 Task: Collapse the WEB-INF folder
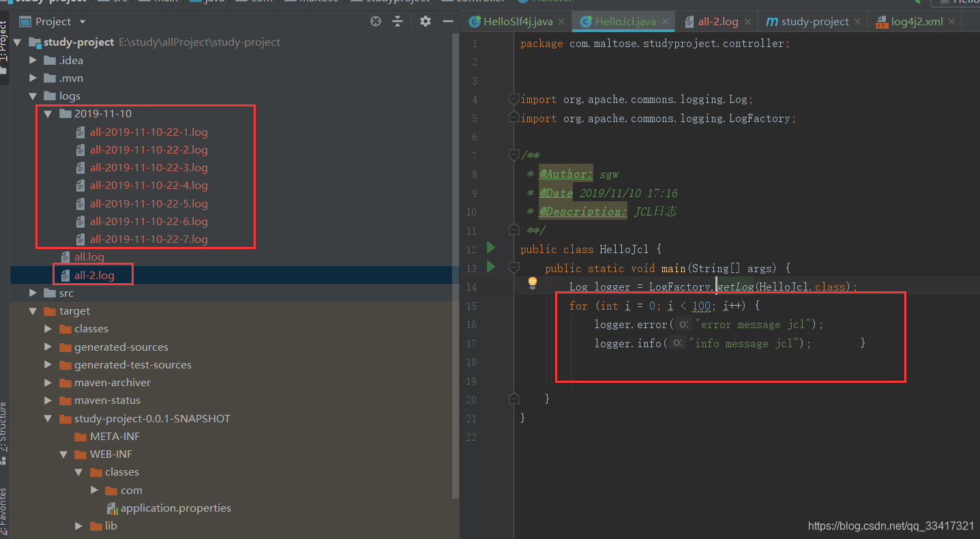[63, 454]
